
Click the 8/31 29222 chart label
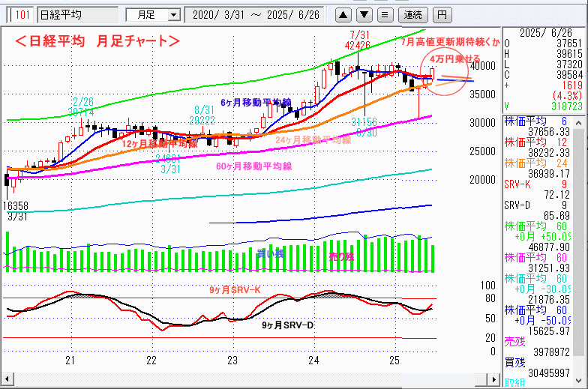point(202,115)
